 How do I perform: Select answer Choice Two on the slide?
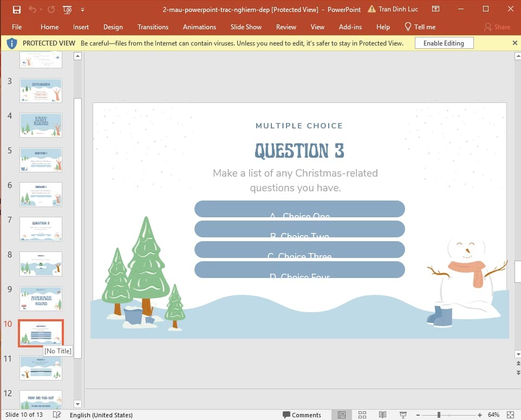(299, 229)
